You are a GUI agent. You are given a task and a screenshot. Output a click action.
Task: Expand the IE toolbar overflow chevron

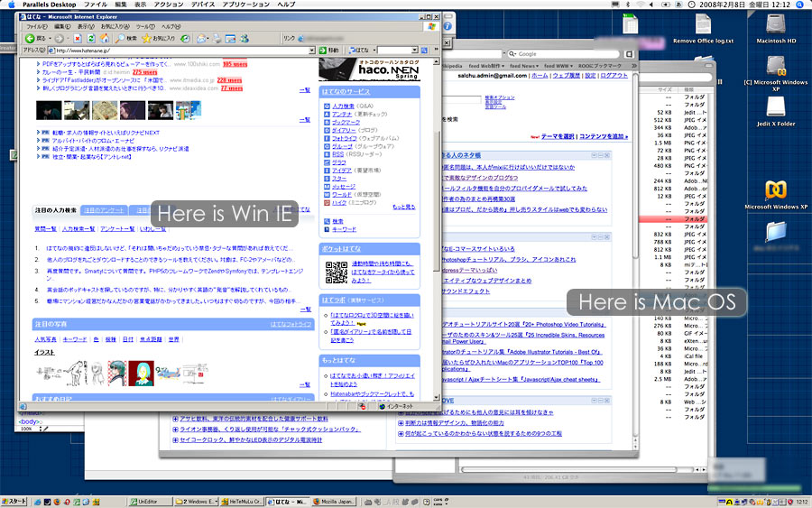pyautogui.click(x=436, y=50)
